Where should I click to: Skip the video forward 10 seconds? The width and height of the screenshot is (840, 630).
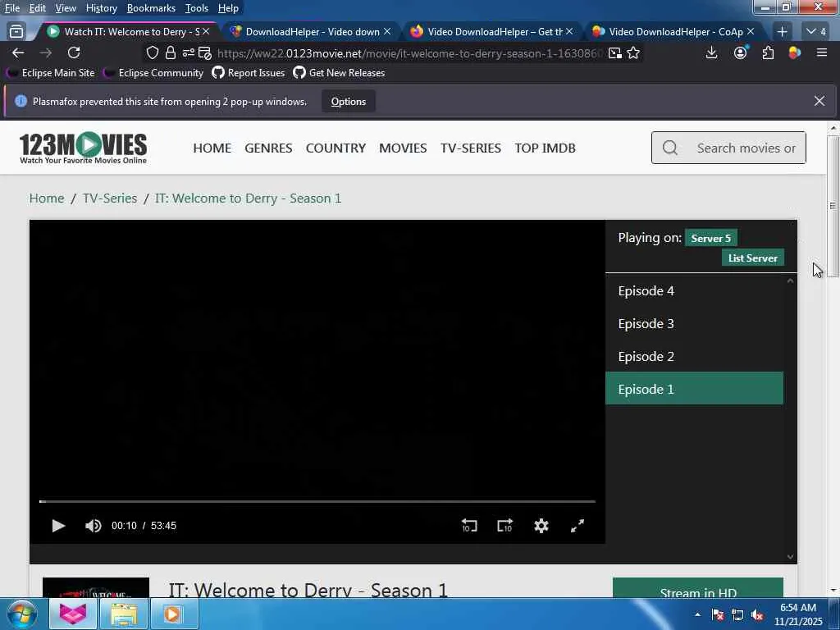point(504,526)
